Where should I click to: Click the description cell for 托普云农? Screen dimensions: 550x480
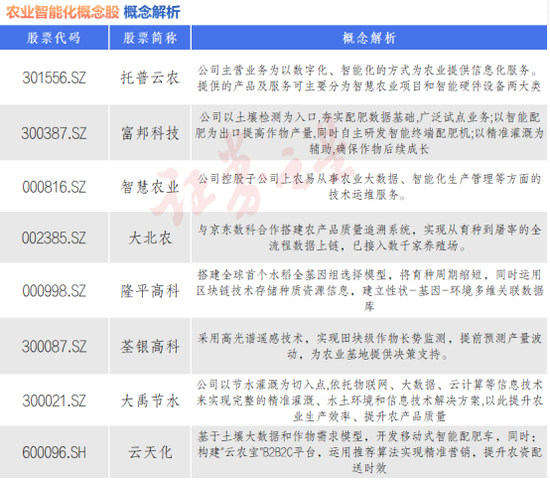point(369,78)
